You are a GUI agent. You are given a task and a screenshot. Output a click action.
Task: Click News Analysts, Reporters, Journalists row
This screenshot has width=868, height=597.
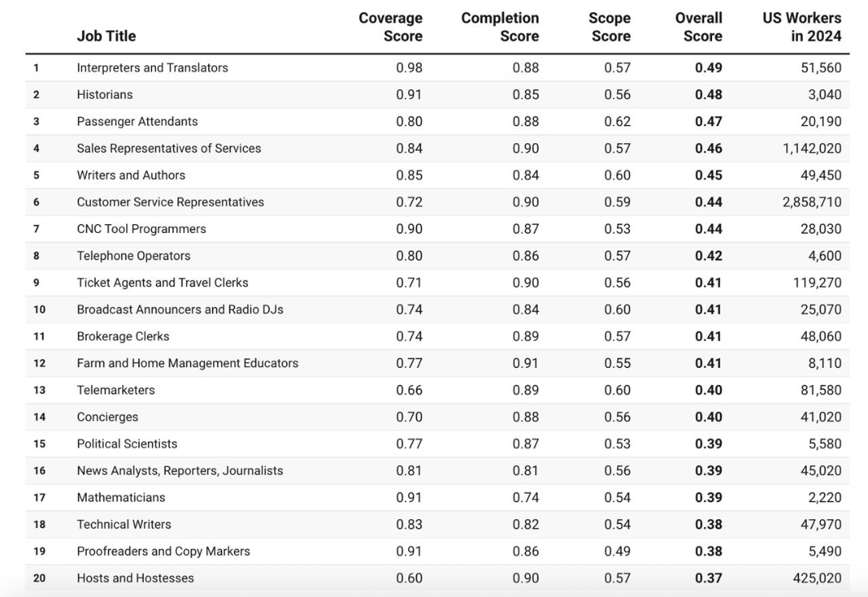tap(180, 471)
